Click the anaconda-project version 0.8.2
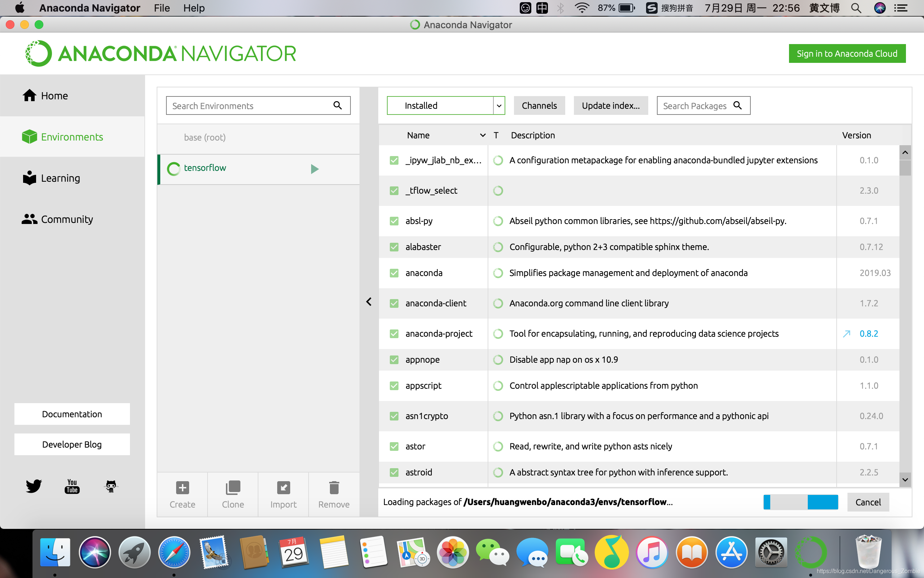This screenshot has width=924, height=578. tap(869, 334)
